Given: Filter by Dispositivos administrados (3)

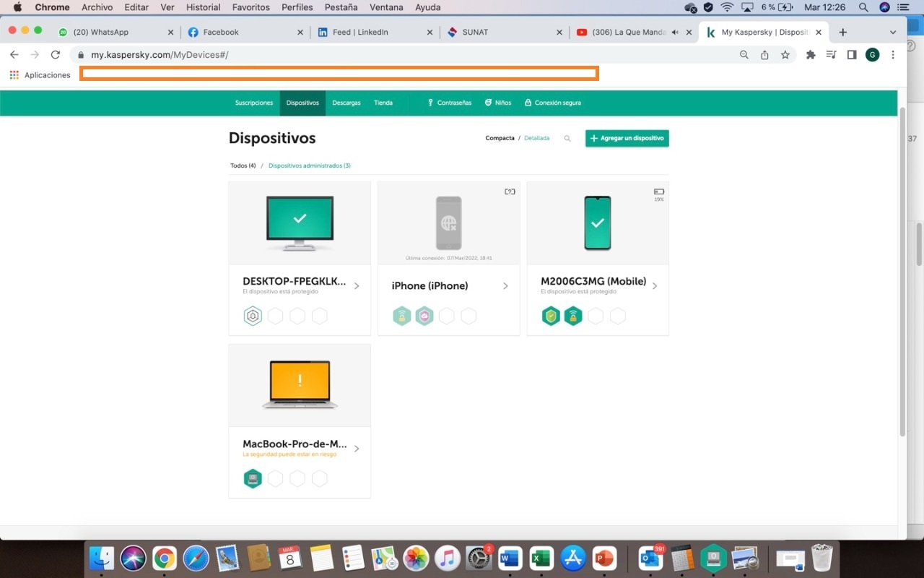Looking at the screenshot, I should [x=310, y=165].
